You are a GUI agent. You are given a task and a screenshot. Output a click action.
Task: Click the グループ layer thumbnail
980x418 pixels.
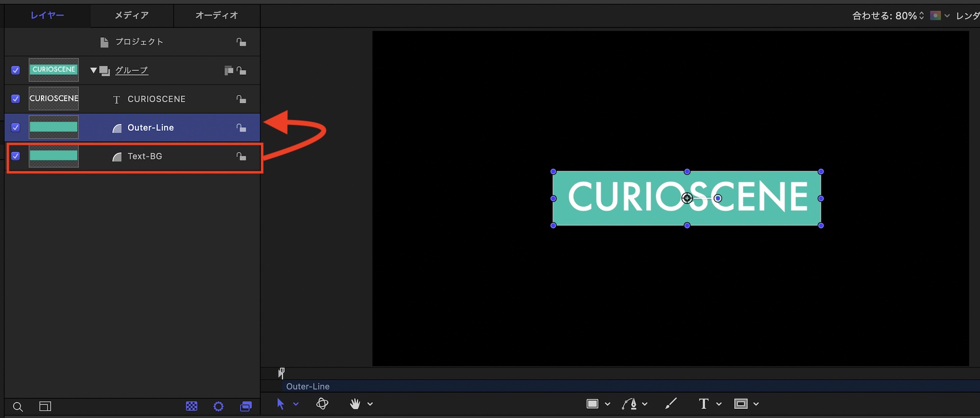pyautogui.click(x=54, y=70)
